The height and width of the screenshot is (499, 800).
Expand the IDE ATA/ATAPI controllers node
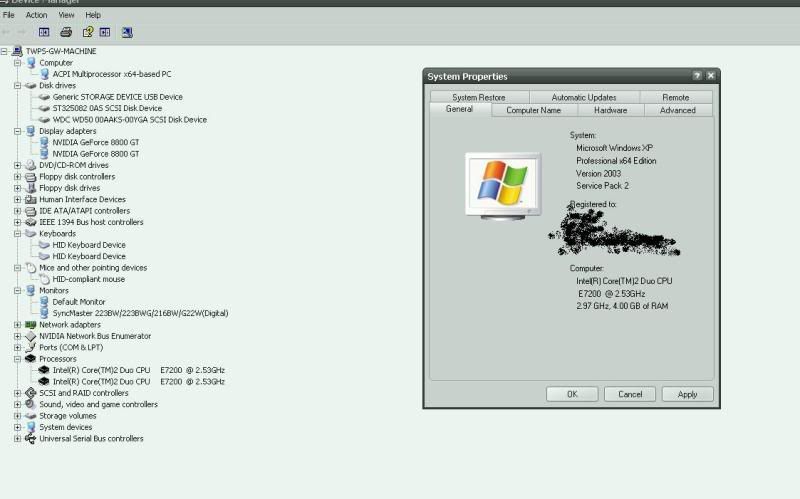[x=17, y=211]
